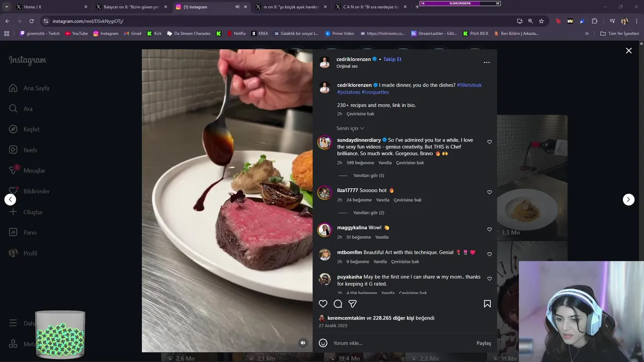
Task: Close the reel overlay with the X
Action: point(628,51)
